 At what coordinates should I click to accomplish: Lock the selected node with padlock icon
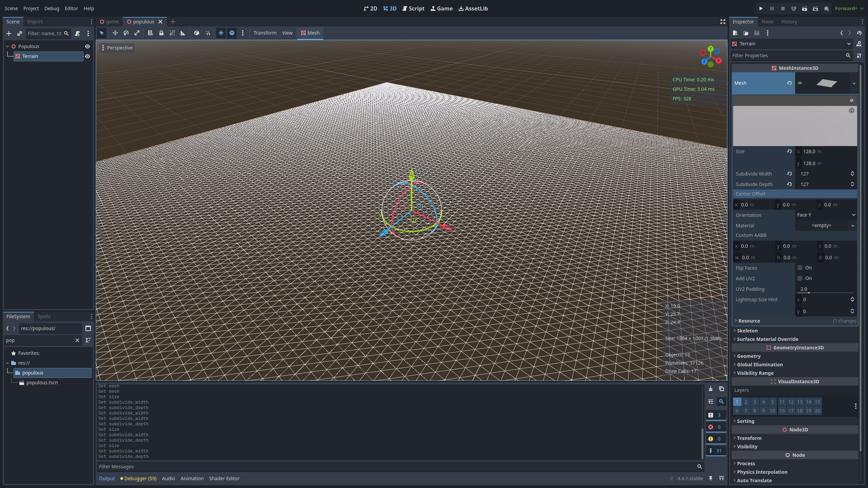click(161, 33)
